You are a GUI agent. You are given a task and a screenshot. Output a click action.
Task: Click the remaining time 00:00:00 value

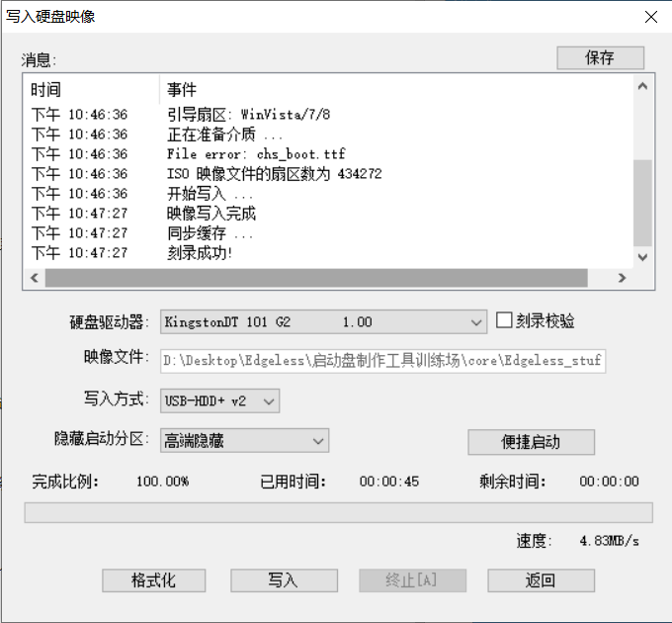[609, 482]
